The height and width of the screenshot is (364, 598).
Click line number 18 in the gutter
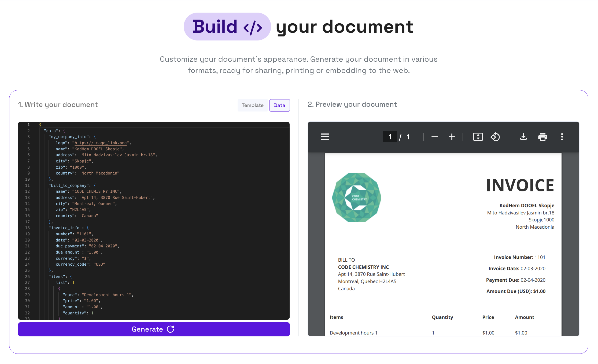point(27,228)
